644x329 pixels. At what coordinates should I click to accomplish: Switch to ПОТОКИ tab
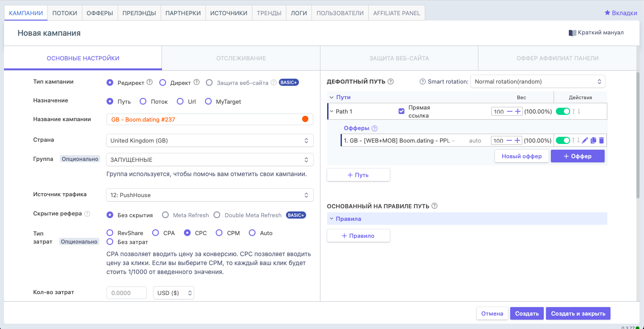[x=65, y=13]
